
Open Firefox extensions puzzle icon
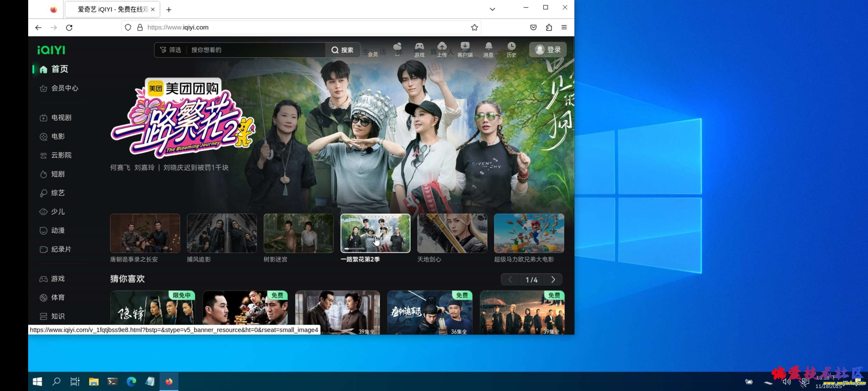coord(549,27)
